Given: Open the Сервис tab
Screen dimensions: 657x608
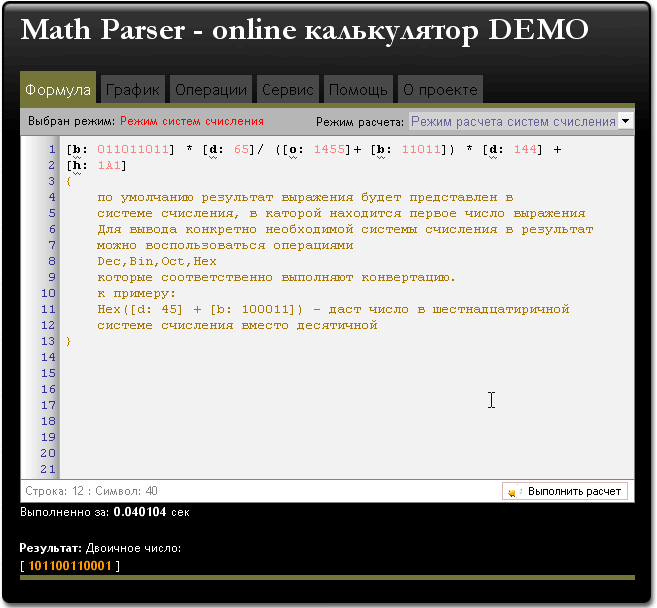Looking at the screenshot, I should coord(288,90).
